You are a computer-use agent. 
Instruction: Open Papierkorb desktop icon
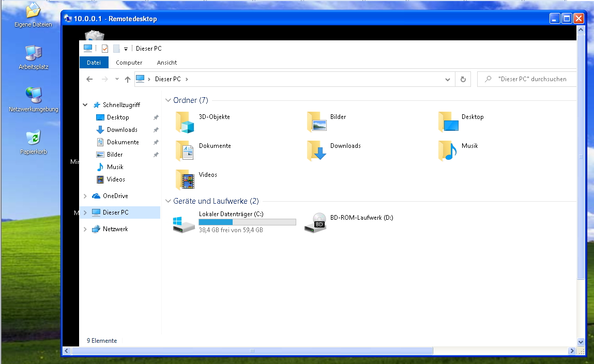tap(33, 142)
